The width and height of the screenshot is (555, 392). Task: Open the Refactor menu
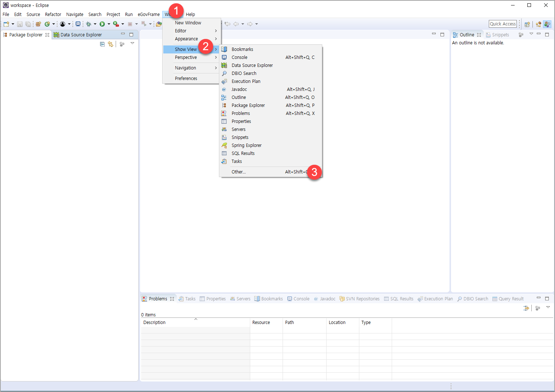[53, 15]
